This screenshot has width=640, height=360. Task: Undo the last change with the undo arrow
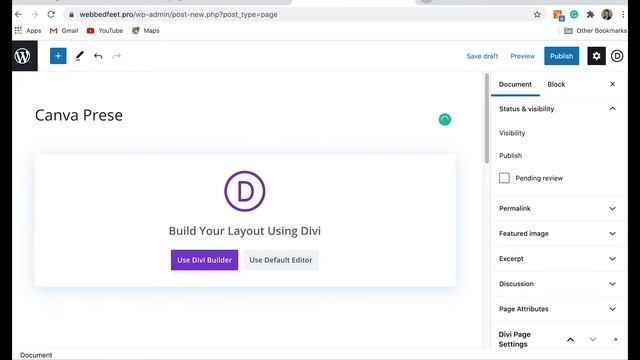click(x=98, y=56)
